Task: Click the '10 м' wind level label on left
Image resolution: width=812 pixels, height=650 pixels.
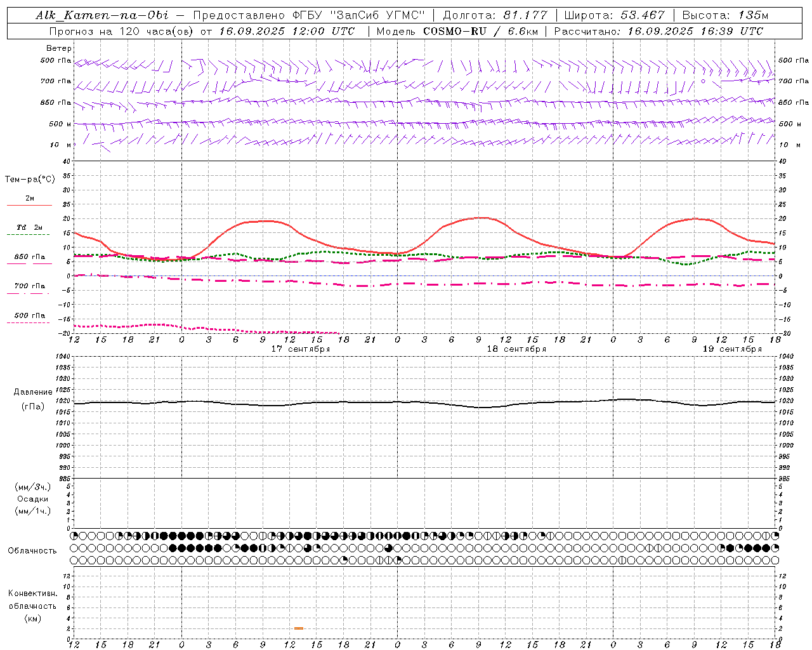Action: coord(60,145)
